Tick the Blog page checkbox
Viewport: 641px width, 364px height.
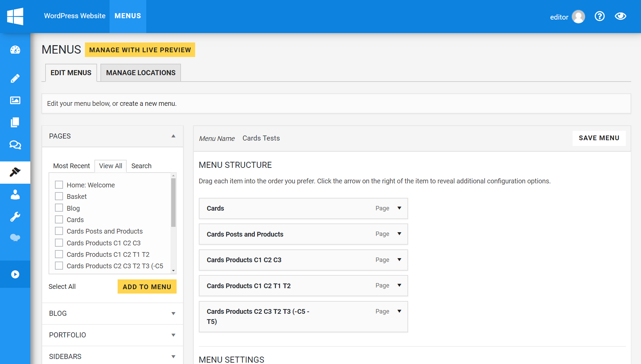pyautogui.click(x=59, y=208)
